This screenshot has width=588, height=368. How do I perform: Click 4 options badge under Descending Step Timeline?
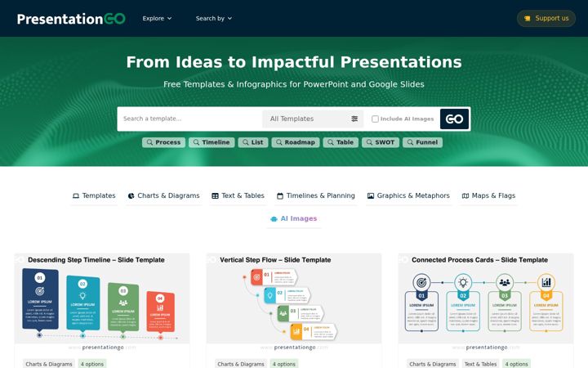91,364
